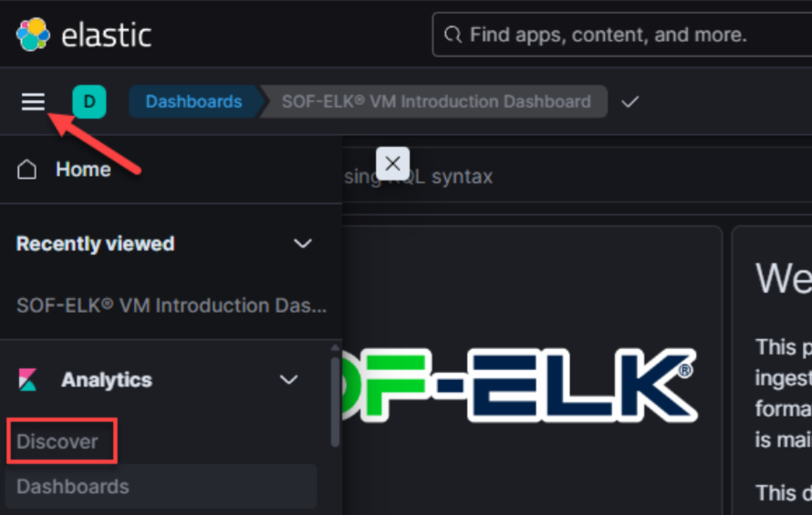The image size is (812, 515).
Task: Click the Elastic cluster logo
Action: click(33, 35)
